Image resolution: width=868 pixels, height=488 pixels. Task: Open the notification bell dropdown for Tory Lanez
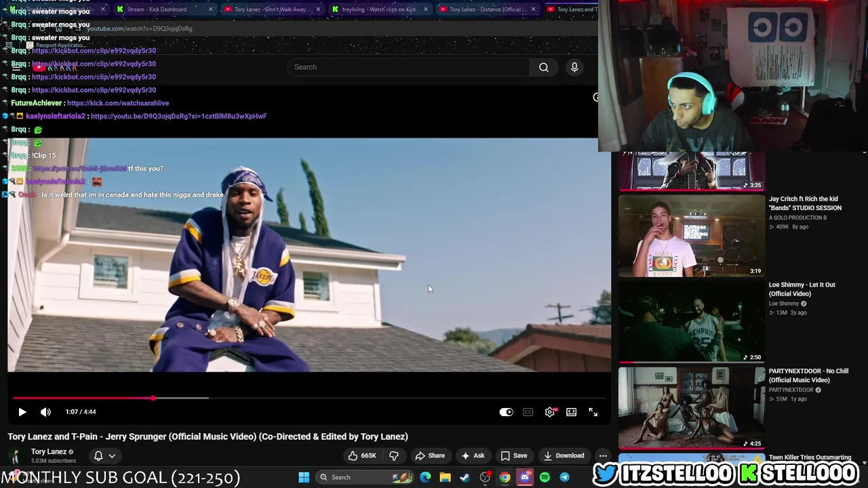coord(104,456)
